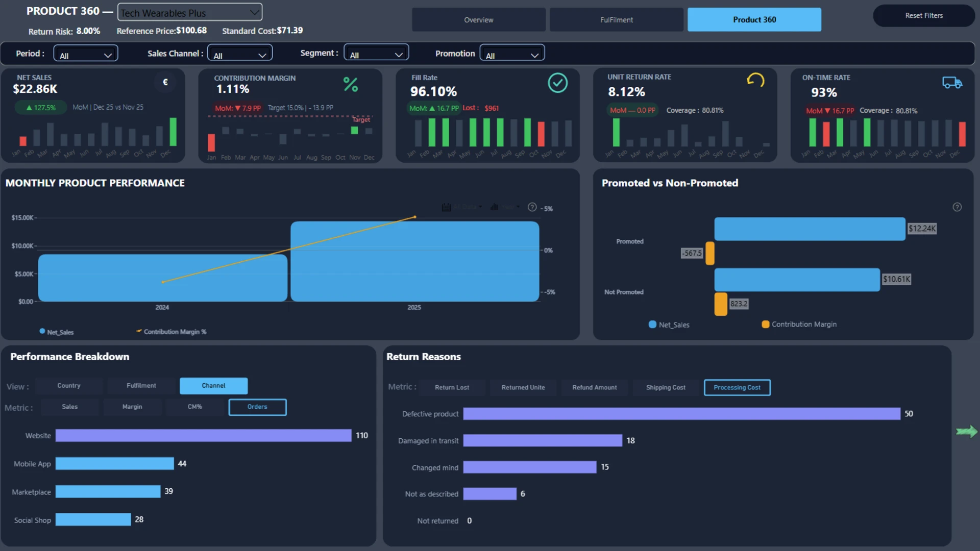Choose the Margin metric in Performance Breakdown
This screenshot has width=980, height=551.
[x=132, y=407]
